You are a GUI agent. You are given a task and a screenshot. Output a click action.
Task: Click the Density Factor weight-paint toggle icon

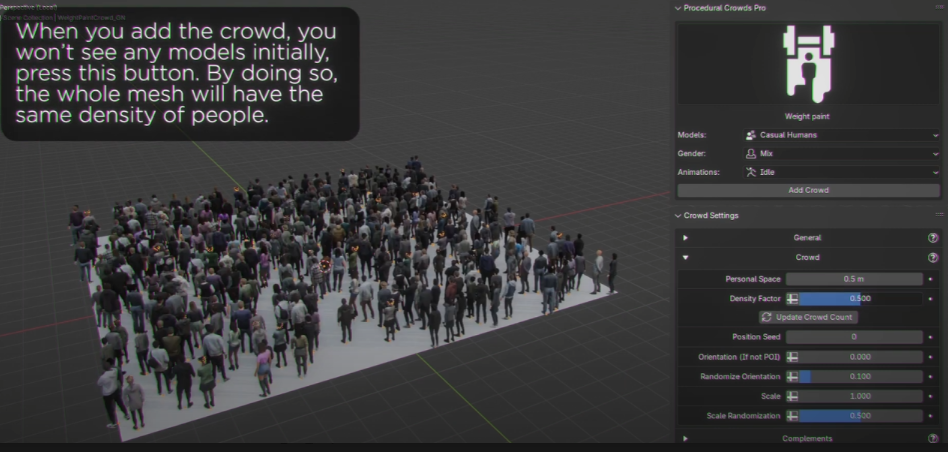(792, 298)
